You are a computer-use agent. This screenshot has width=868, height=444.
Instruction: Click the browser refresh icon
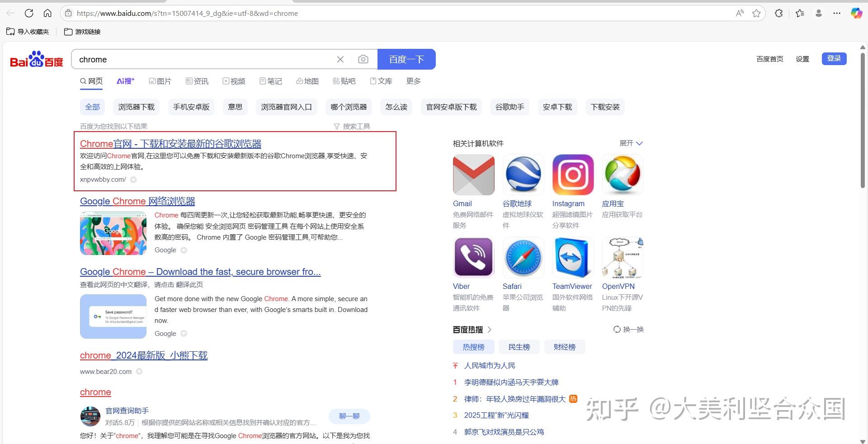[29, 13]
